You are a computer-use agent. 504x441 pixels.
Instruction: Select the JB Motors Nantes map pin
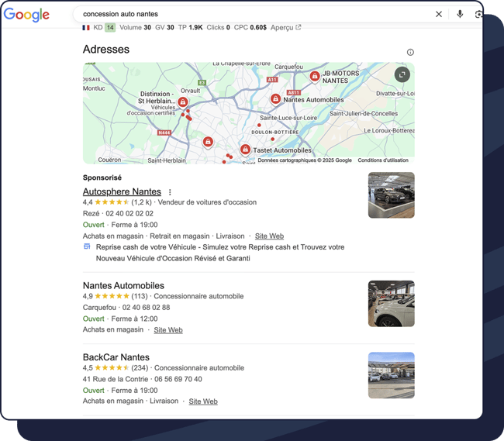pos(315,76)
